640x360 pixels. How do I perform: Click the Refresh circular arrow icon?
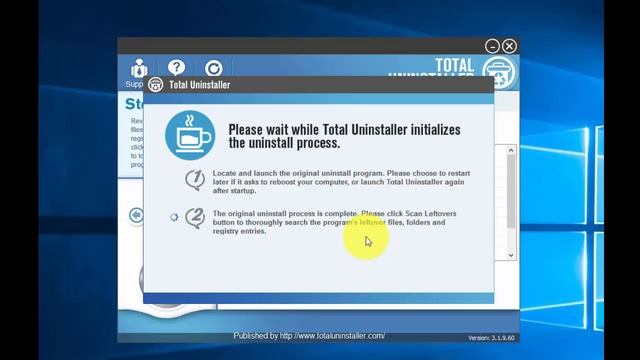click(213, 68)
